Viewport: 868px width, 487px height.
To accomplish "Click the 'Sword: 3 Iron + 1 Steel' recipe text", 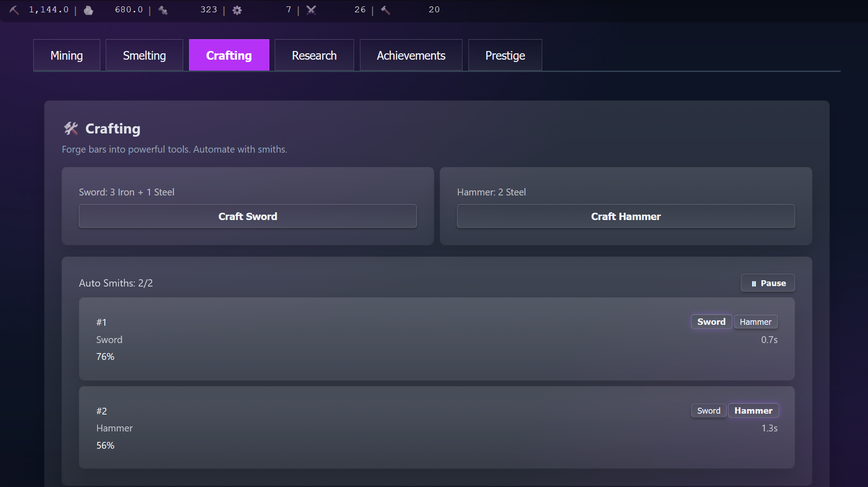I will [x=127, y=192].
